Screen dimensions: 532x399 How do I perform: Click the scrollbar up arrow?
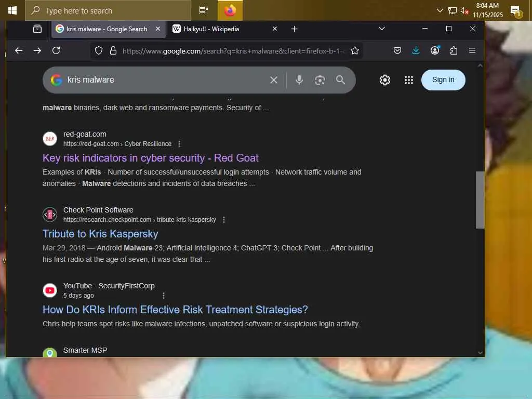coord(480,66)
